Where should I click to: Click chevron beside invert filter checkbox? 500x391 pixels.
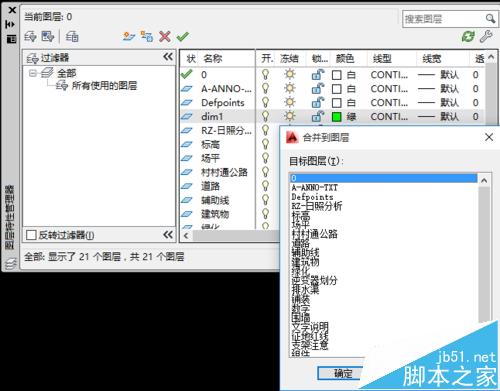point(168,235)
